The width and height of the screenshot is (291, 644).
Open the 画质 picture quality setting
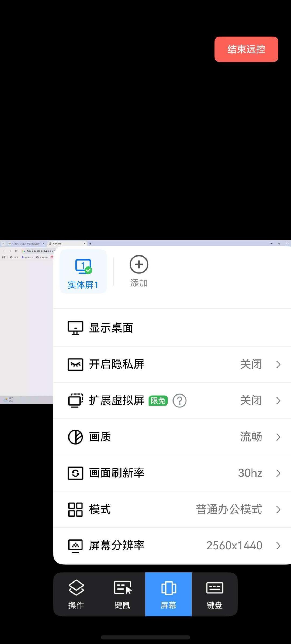click(x=172, y=437)
